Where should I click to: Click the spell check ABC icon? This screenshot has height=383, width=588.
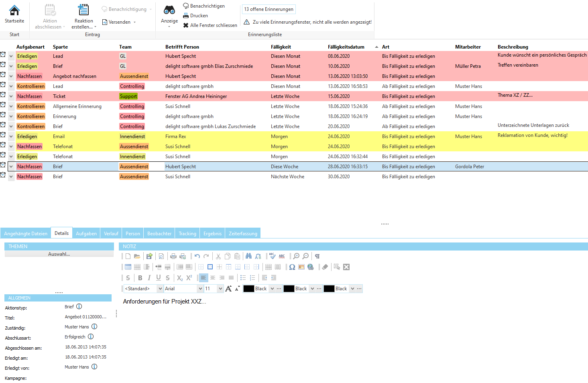[272, 256]
